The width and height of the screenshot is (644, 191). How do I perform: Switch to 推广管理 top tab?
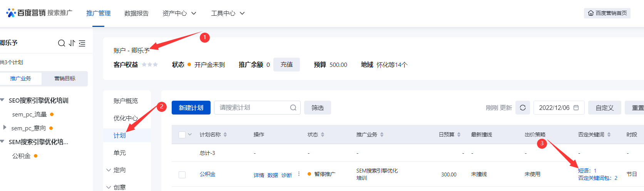click(98, 13)
